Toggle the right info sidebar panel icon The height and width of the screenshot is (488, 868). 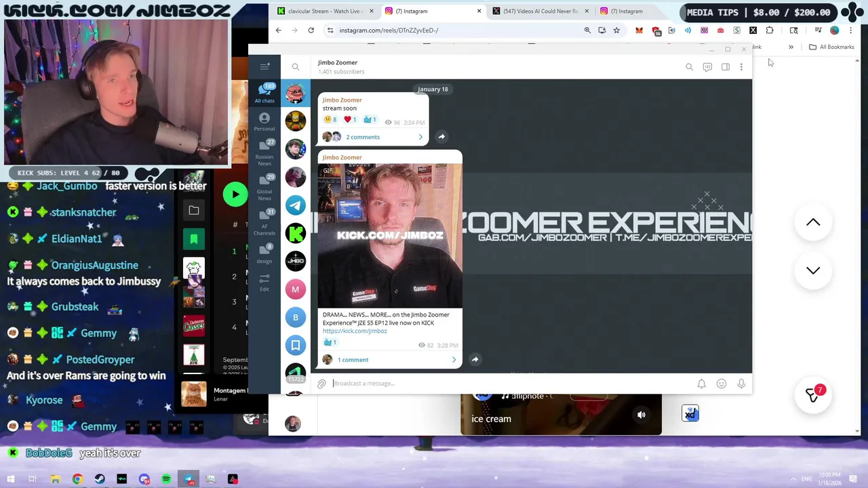click(x=726, y=67)
